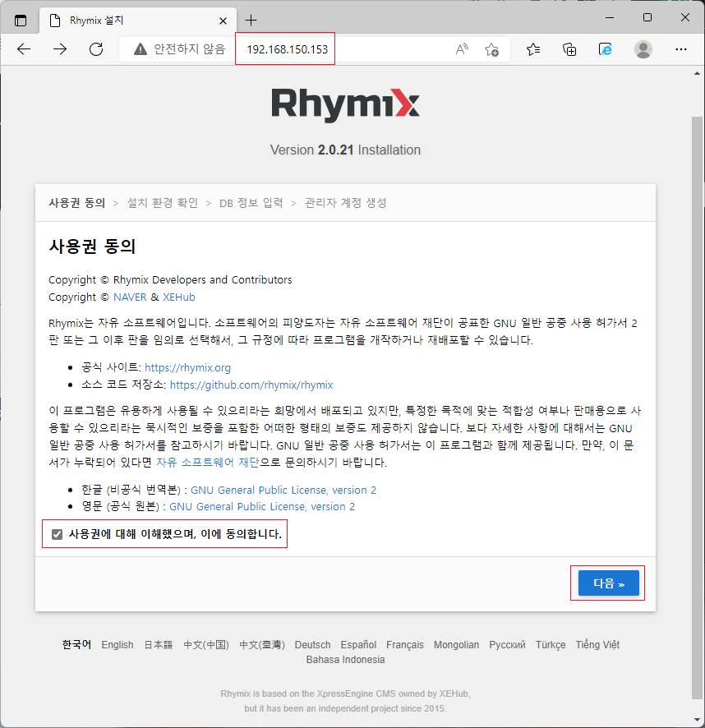This screenshot has width=705, height=728.
Task: Switch language to 日本語
Action: pos(159,645)
